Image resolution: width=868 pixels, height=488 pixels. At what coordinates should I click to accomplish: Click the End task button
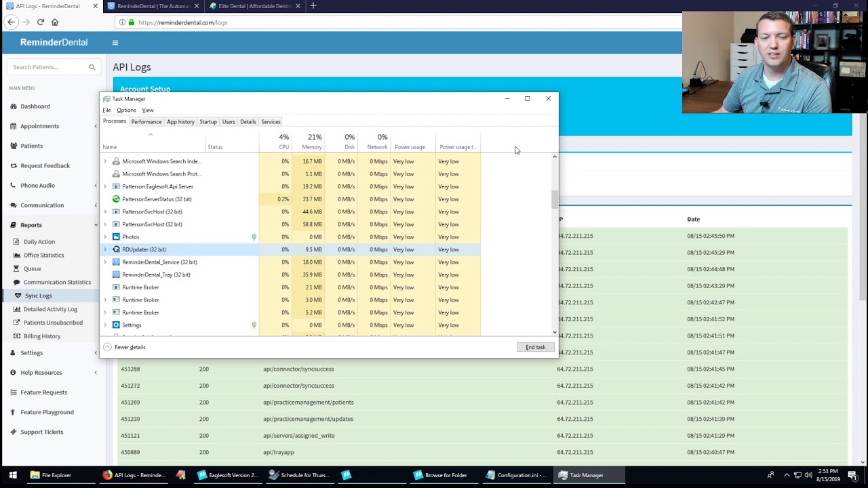(x=535, y=347)
